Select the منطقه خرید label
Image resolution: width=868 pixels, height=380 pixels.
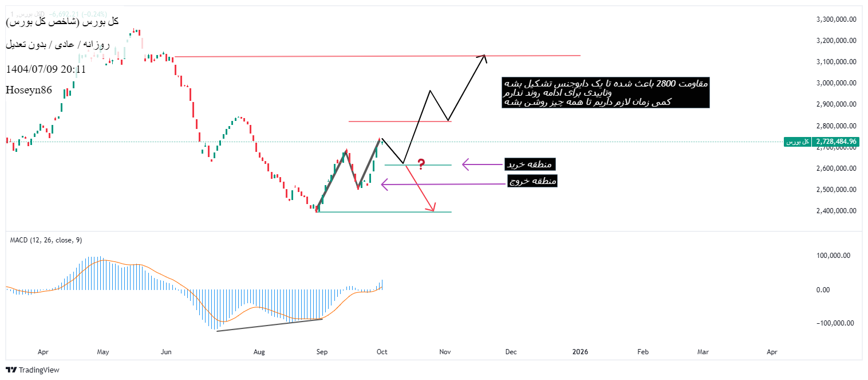pyautogui.click(x=530, y=164)
